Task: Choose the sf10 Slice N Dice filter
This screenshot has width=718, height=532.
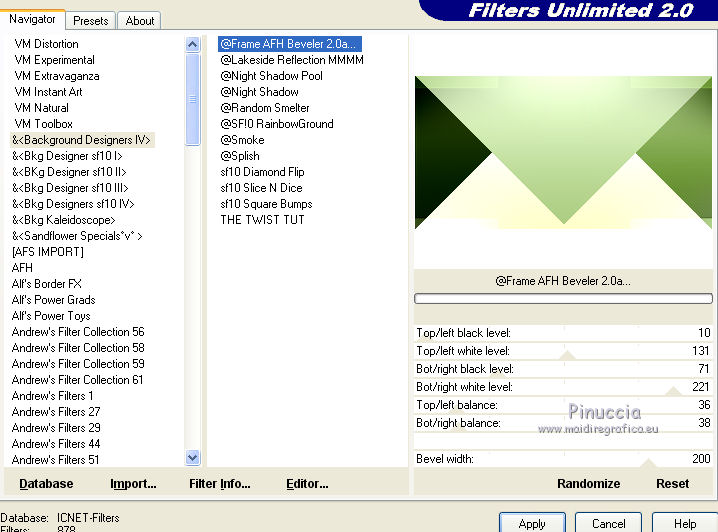Action: point(261,188)
